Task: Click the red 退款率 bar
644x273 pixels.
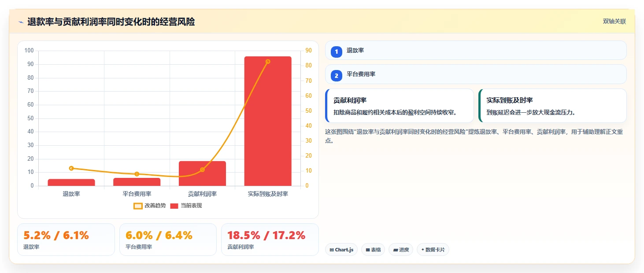Action: (x=71, y=182)
